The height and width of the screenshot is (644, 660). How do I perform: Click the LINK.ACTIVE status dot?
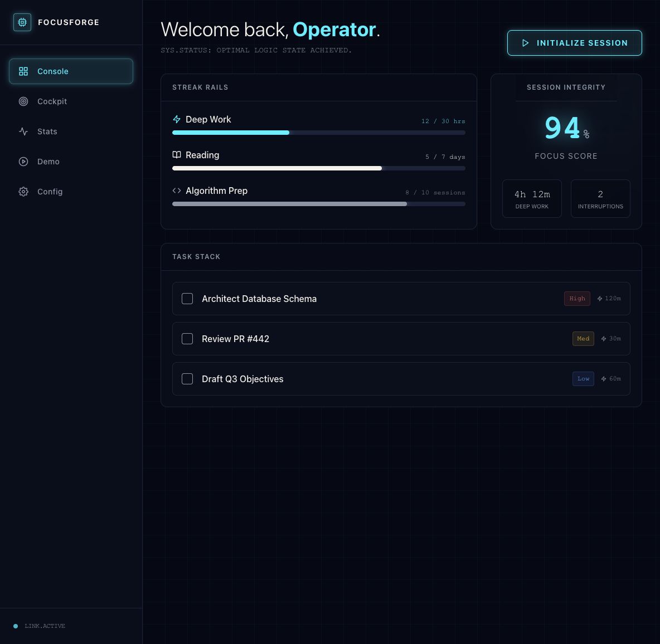point(16,626)
